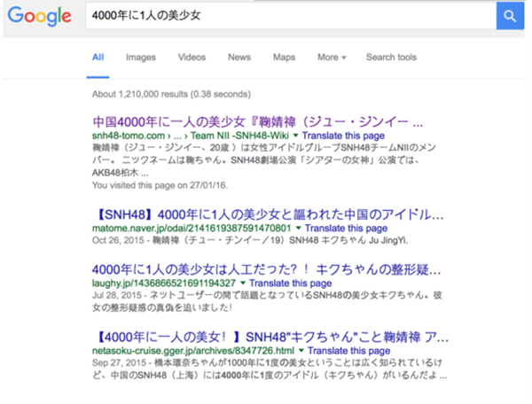Open the Google logo homepage link
The image size is (532, 404).
click(x=39, y=16)
